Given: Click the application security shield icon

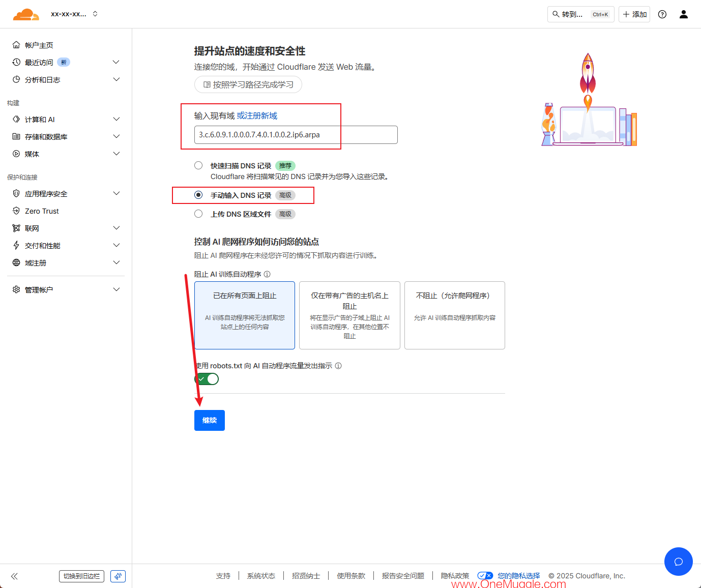Looking at the screenshot, I should 16,193.
